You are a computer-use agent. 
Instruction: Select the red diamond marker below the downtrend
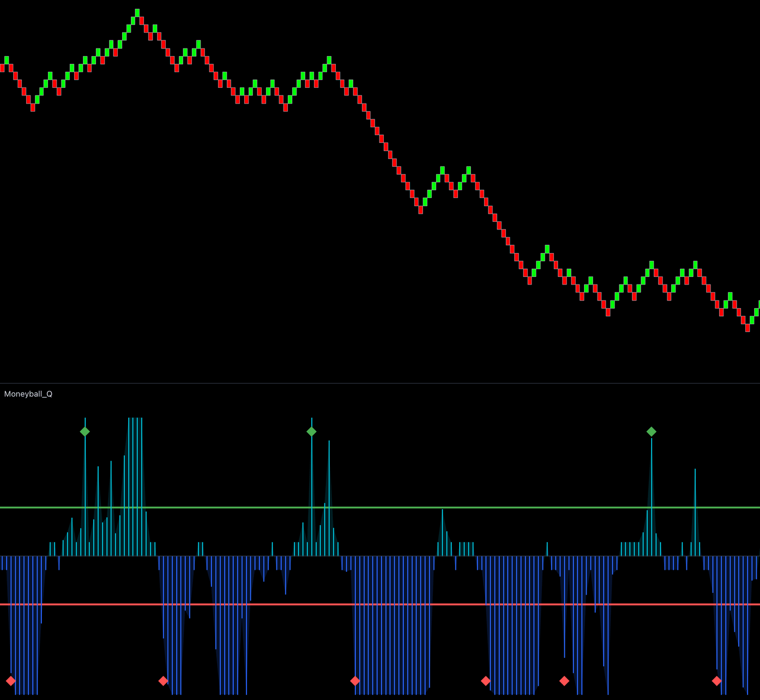pos(355,681)
